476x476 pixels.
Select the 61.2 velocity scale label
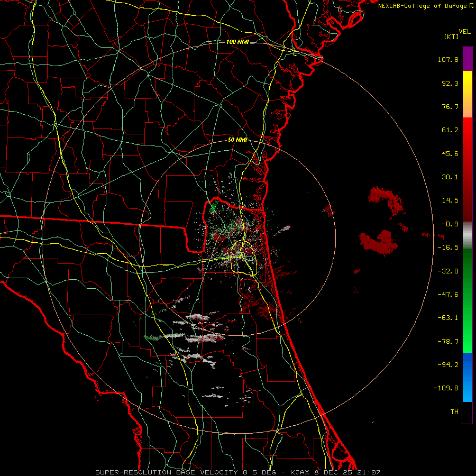point(450,130)
